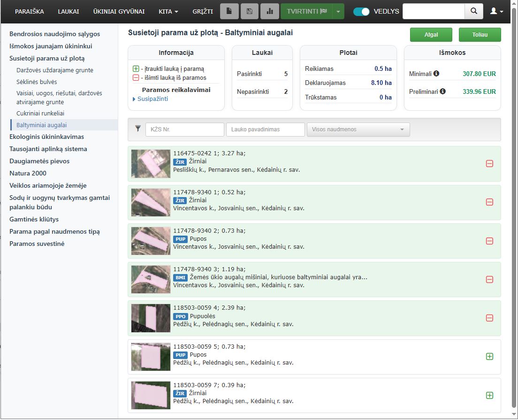
Task: Click info icon next to Minimali
Action: pos(436,73)
